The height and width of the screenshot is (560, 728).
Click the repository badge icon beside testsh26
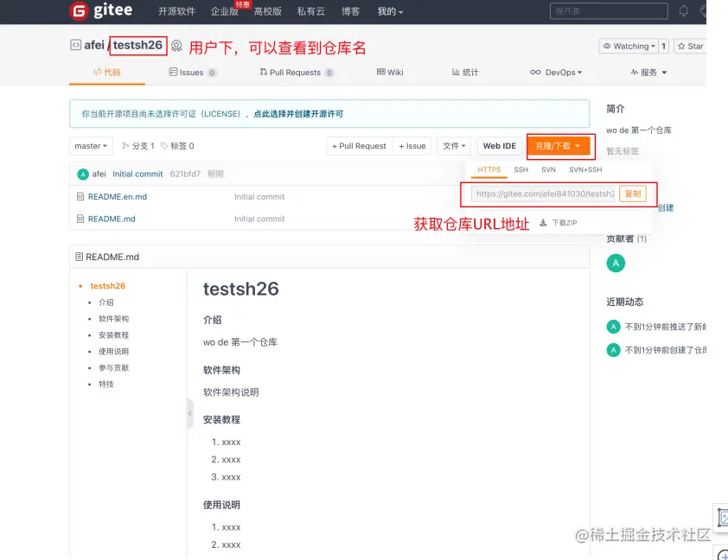pos(176,46)
